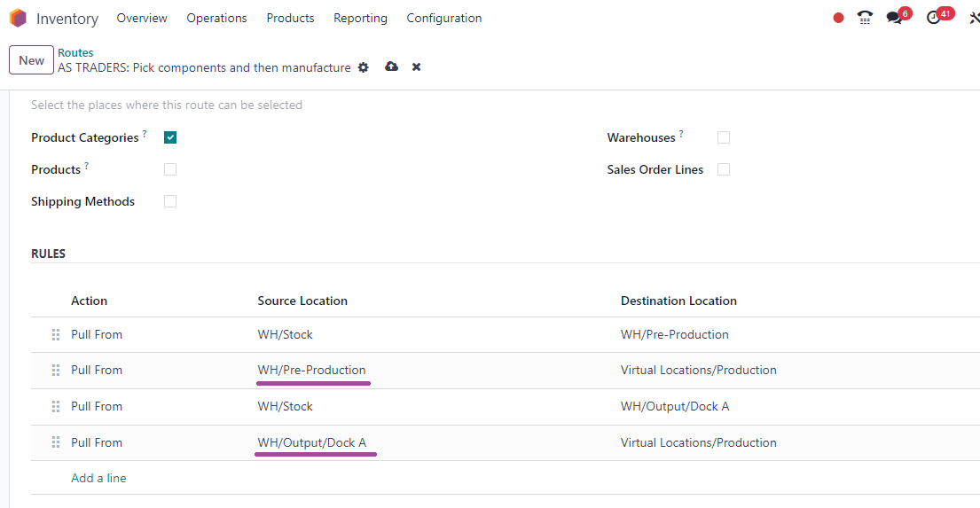The image size is (980, 508).
Task: Discard changes with the X icon
Action: coord(416,66)
